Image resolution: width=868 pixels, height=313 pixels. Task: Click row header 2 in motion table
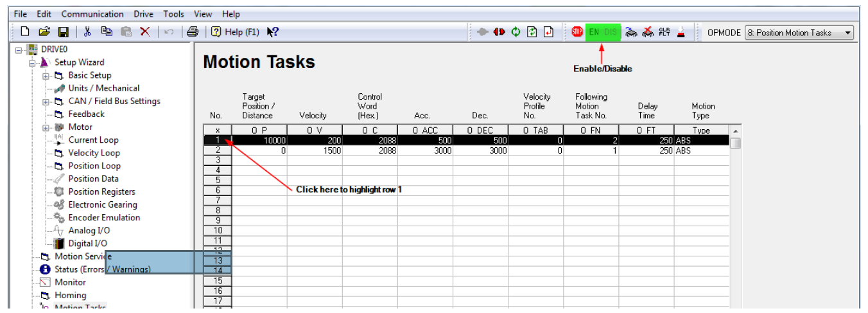218,150
